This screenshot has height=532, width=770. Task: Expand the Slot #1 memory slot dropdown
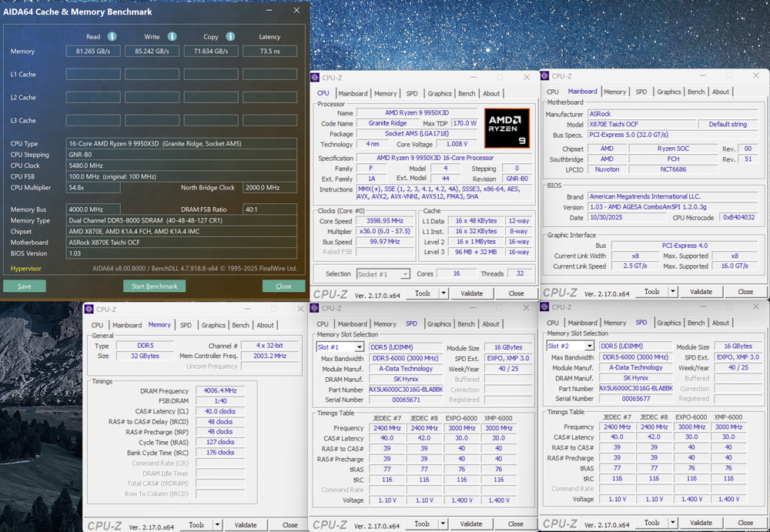pyautogui.click(x=361, y=346)
